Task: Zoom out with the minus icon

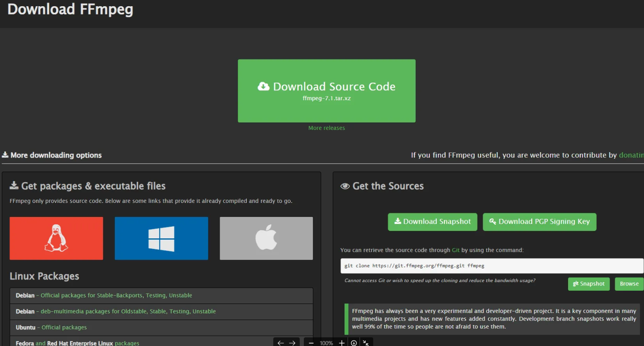Action: pos(311,343)
